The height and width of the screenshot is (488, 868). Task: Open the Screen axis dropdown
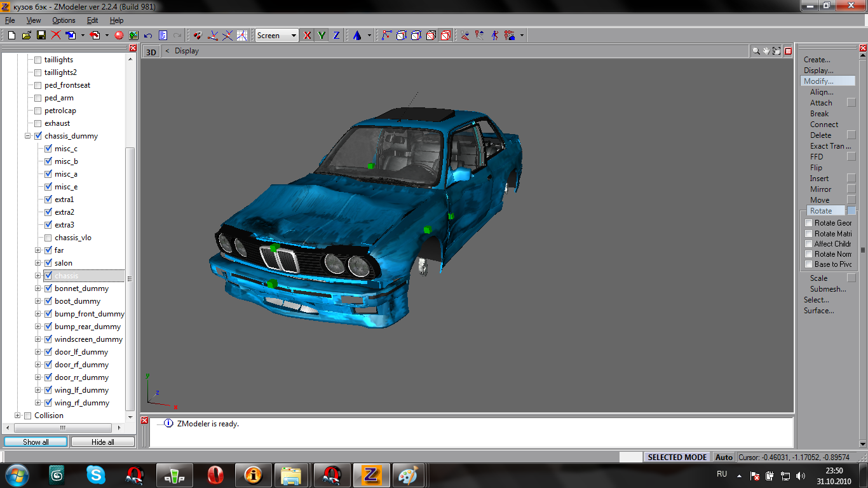(x=294, y=36)
